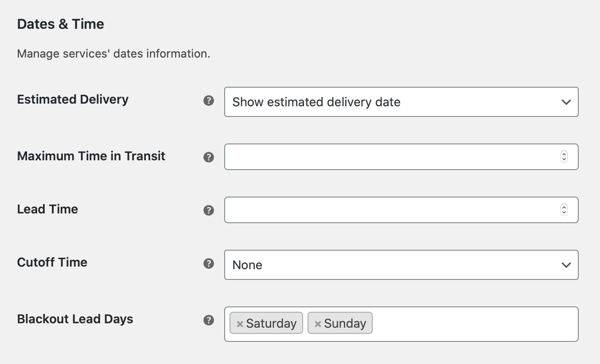Click help icon beside Estimated Delivery
Viewport: 600px width, 364px height.
[x=209, y=101]
